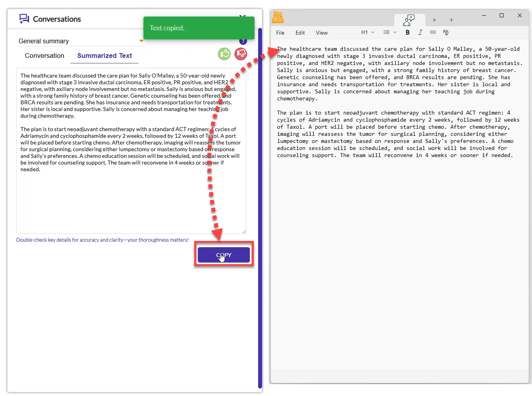Open the View menu

[322, 33]
